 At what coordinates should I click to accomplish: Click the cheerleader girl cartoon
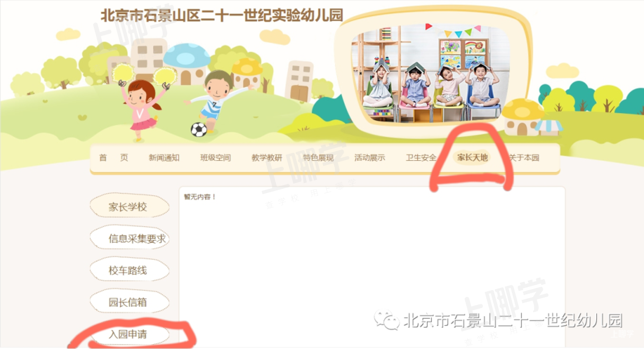142,103
